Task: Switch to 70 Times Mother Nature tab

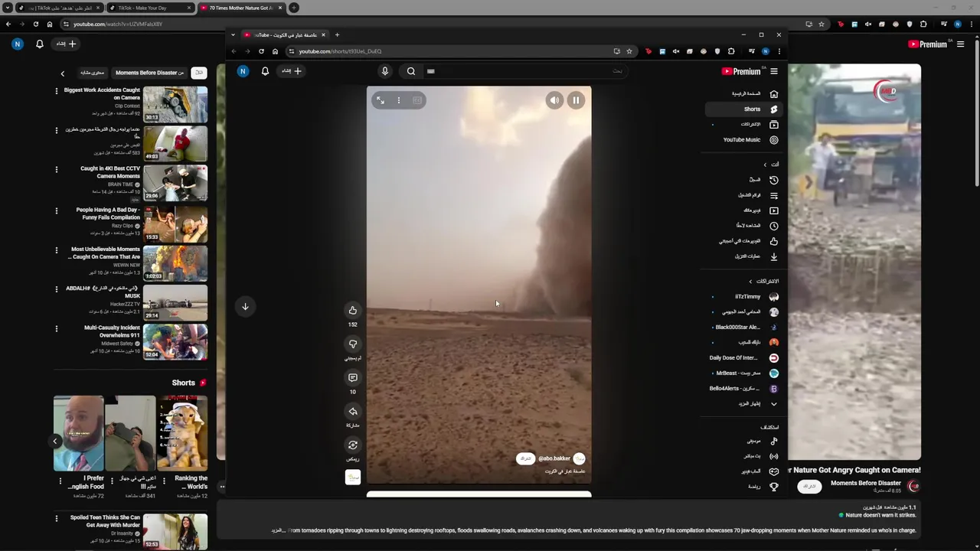Action: (241, 8)
